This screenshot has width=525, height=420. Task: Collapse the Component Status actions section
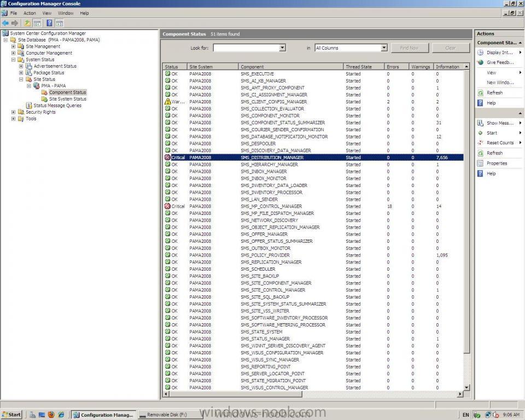pyautogui.click(x=520, y=43)
